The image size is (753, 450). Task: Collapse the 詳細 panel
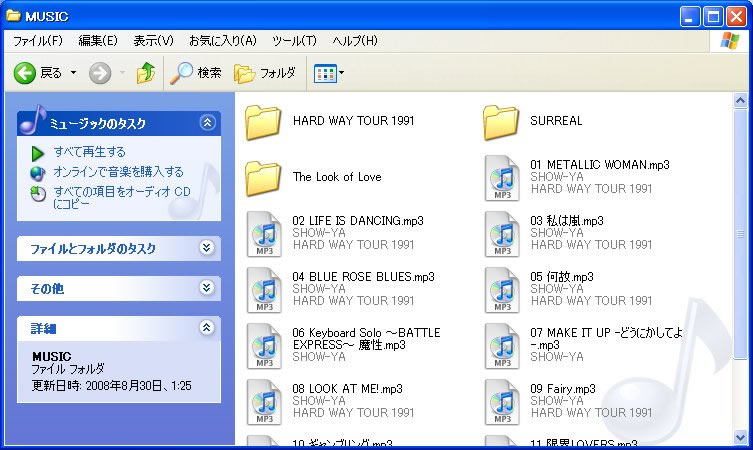click(206, 328)
